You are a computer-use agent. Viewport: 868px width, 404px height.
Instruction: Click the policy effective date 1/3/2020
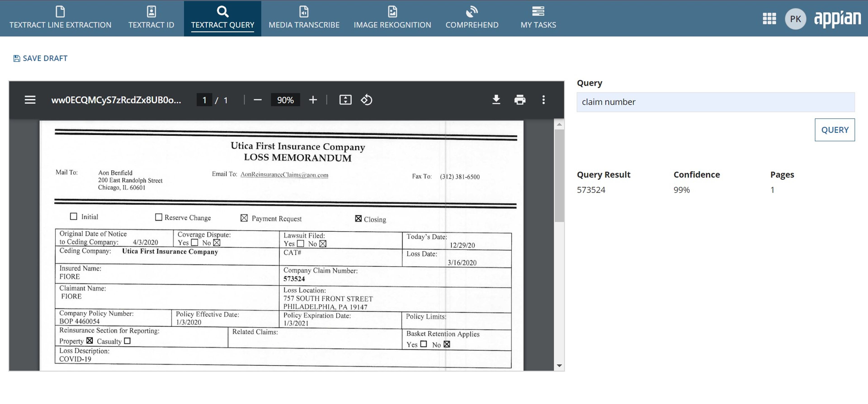[x=188, y=322]
